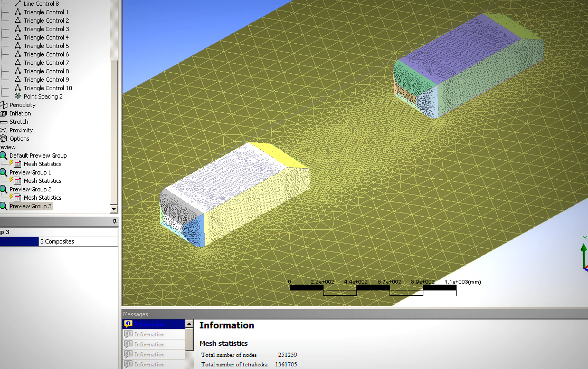
Task: Click the green Y axis triad arrow
Action: click(583, 248)
